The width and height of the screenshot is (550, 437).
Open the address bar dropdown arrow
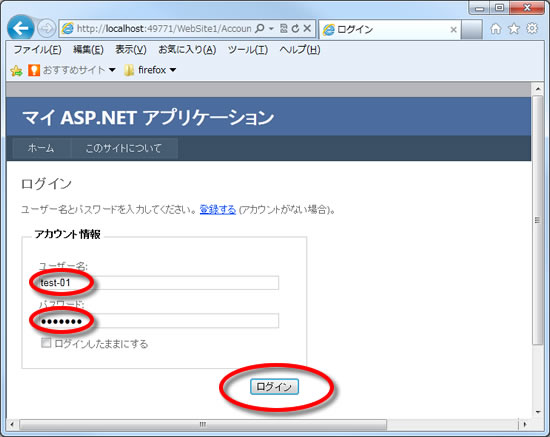(x=271, y=28)
